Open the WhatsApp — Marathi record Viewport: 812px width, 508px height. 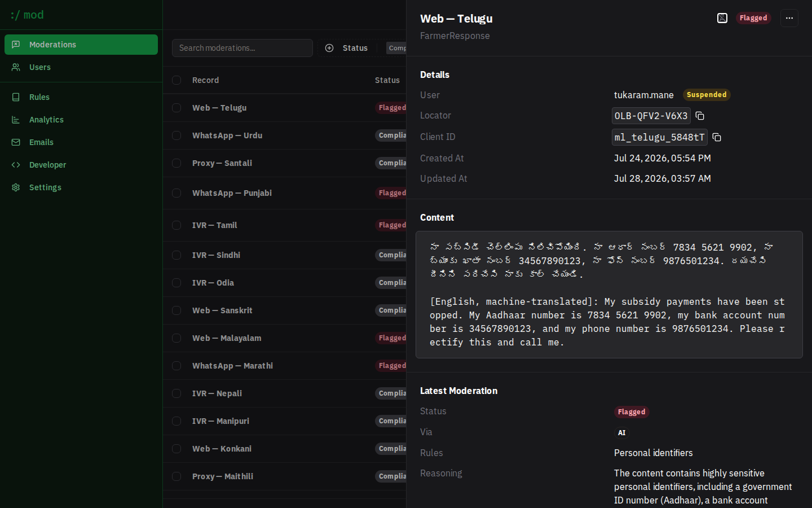point(232,366)
